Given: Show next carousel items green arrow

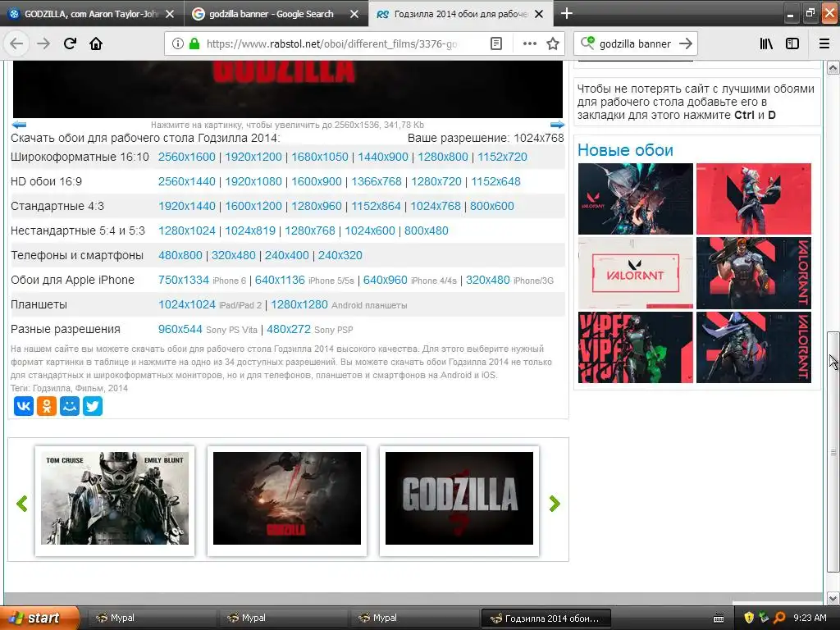Looking at the screenshot, I should coord(555,503).
